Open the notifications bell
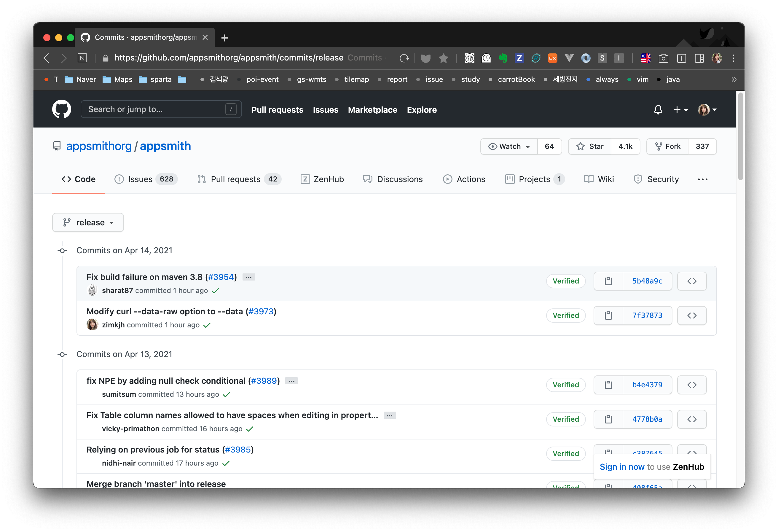Screen dimensions: 778x532 tap(658, 110)
